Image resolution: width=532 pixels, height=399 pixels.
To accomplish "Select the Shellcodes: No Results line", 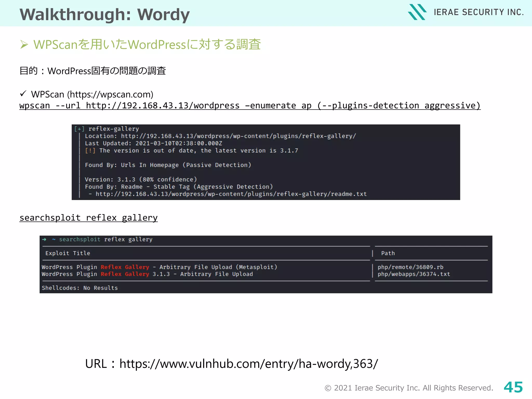I will (x=80, y=288).
